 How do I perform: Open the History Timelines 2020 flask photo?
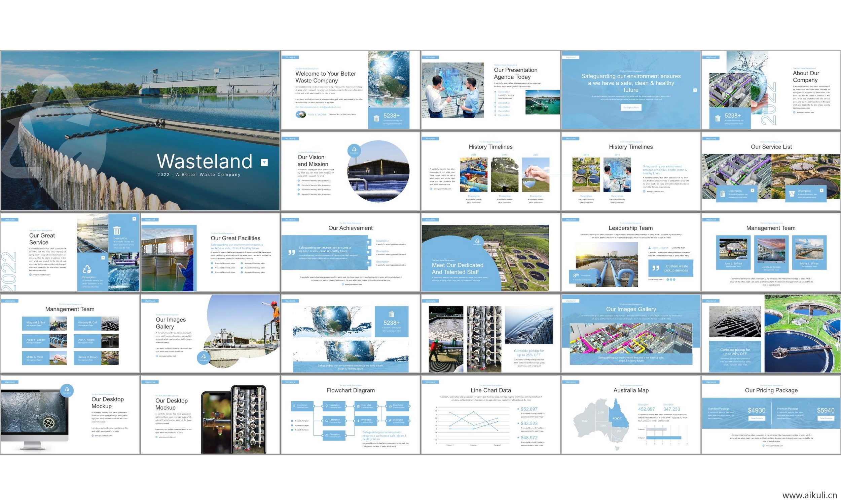[536, 175]
